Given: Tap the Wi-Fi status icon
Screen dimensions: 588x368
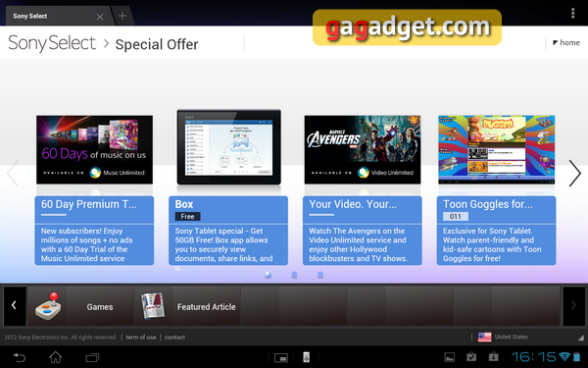Looking at the screenshot, I should [x=564, y=356].
